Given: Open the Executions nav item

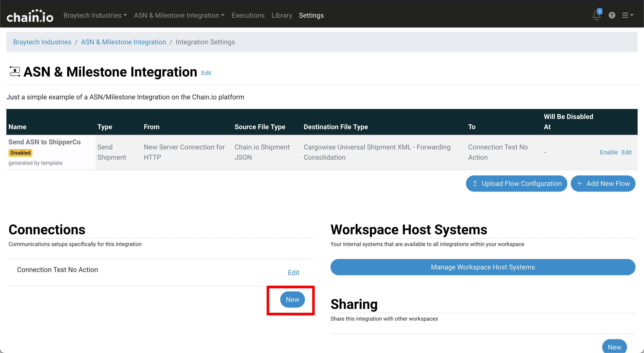Looking at the screenshot, I should pyautogui.click(x=248, y=15).
